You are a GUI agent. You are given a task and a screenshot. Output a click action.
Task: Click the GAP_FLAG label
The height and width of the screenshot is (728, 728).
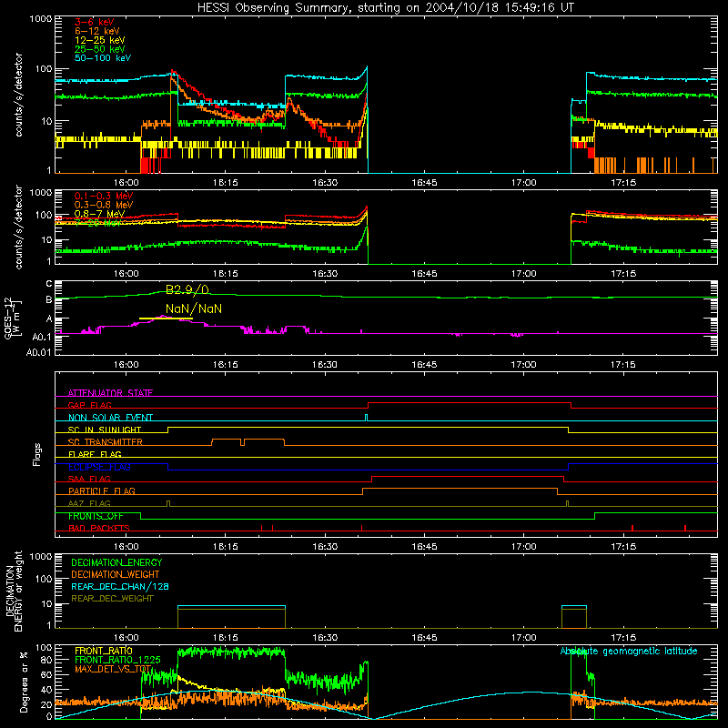coord(89,405)
